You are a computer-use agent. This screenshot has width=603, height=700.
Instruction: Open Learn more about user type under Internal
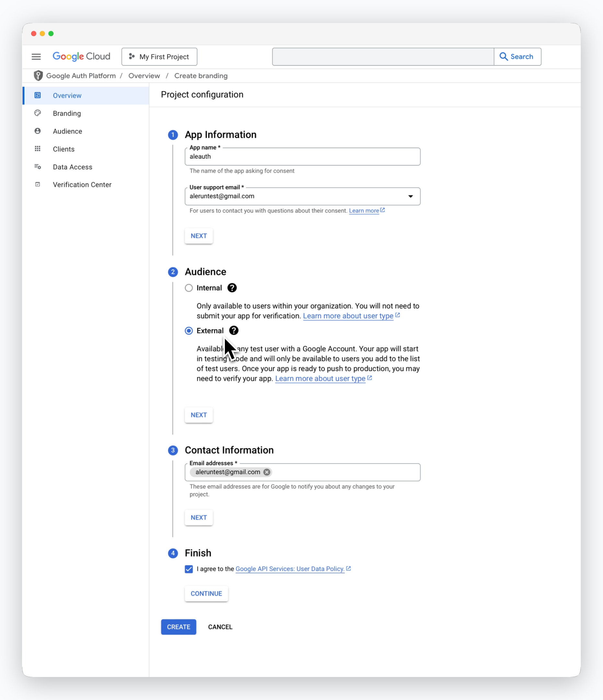[x=348, y=316]
